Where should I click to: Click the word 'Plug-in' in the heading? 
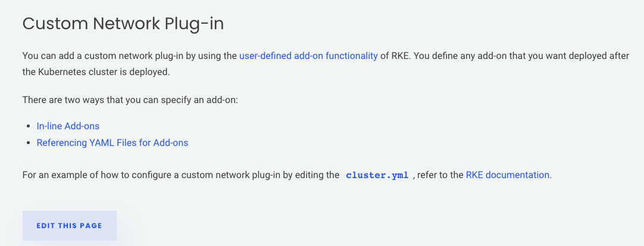[194, 24]
